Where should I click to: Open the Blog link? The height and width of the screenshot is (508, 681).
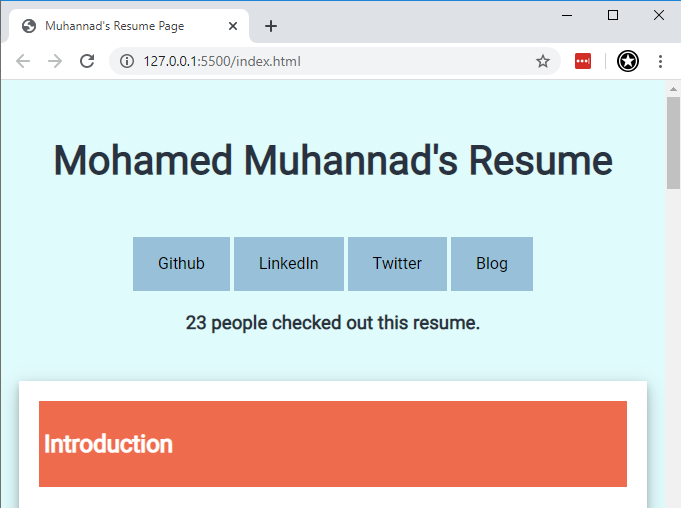point(491,264)
